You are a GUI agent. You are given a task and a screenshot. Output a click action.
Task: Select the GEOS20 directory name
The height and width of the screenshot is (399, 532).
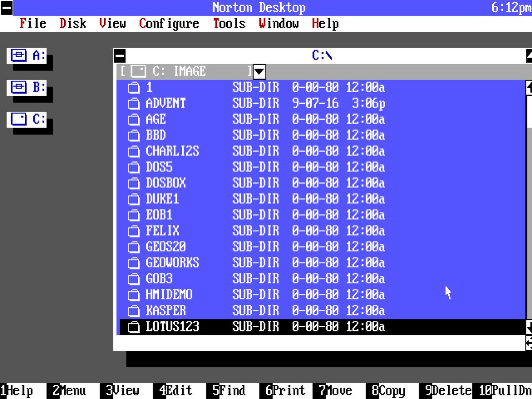point(166,248)
